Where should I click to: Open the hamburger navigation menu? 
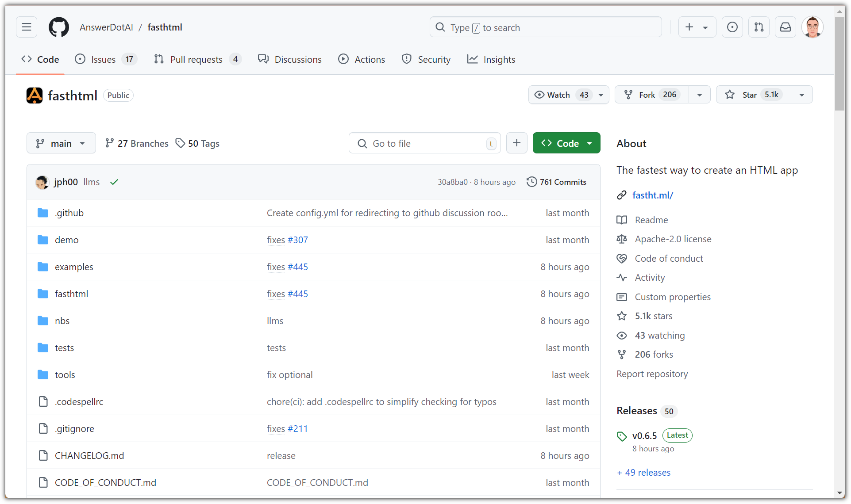[27, 27]
